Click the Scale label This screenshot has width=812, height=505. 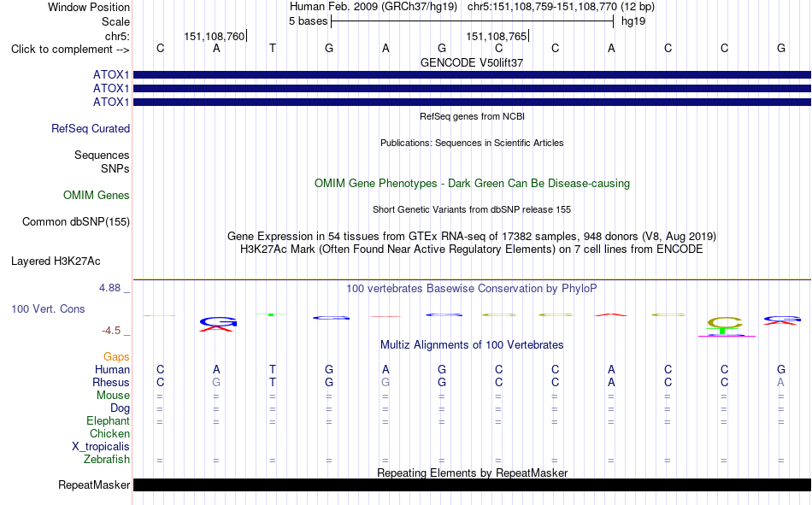coord(115,21)
